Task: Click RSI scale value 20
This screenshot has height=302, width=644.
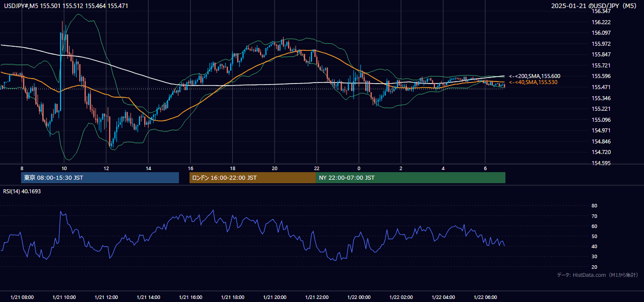Action: [x=595, y=267]
